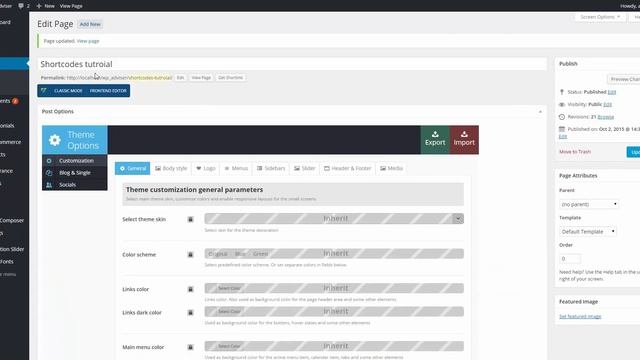Select the Blue color scheme option
The image size is (640, 360).
(240, 254)
